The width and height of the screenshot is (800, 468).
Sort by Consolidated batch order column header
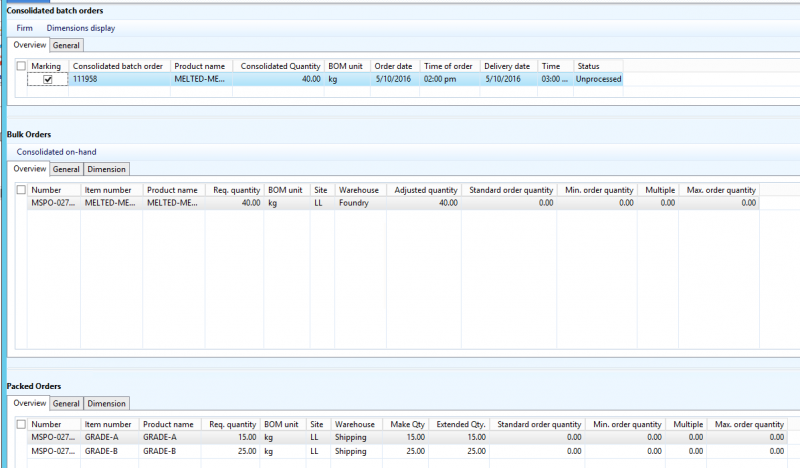tap(118, 66)
